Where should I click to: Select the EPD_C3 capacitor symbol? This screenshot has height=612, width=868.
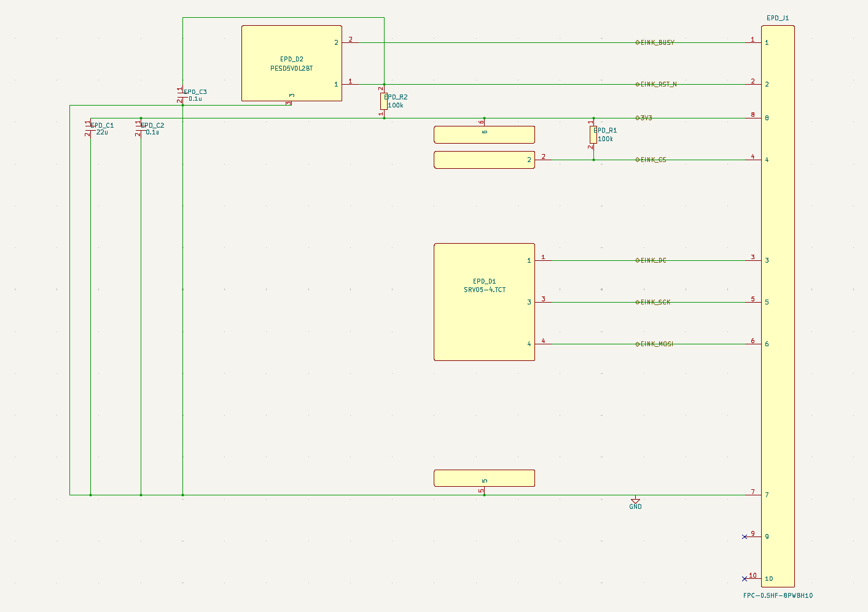pos(182,95)
